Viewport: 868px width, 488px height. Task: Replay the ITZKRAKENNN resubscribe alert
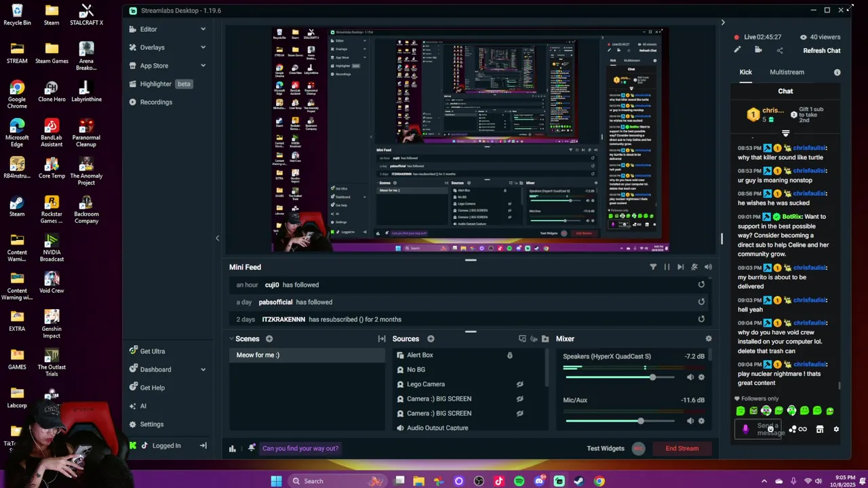701,319
